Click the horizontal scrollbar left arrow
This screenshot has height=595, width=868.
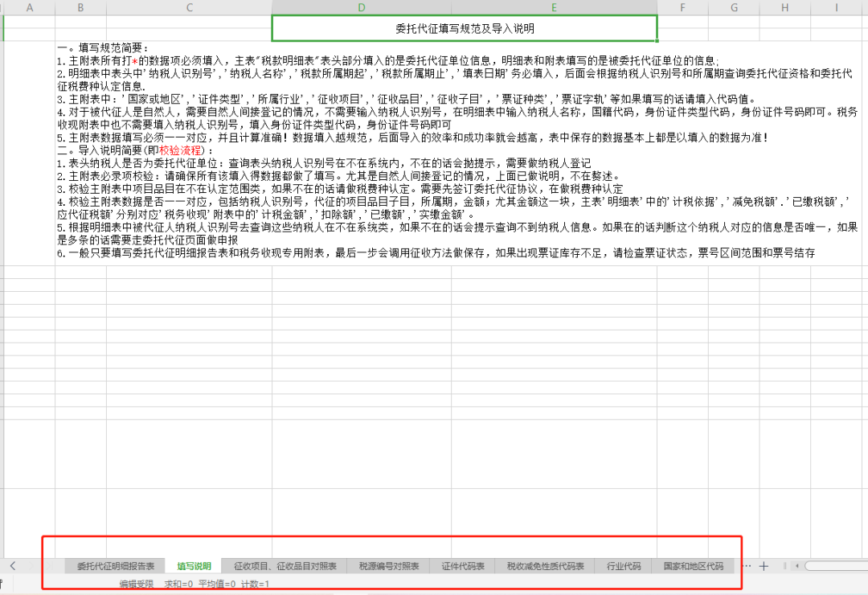(796, 566)
